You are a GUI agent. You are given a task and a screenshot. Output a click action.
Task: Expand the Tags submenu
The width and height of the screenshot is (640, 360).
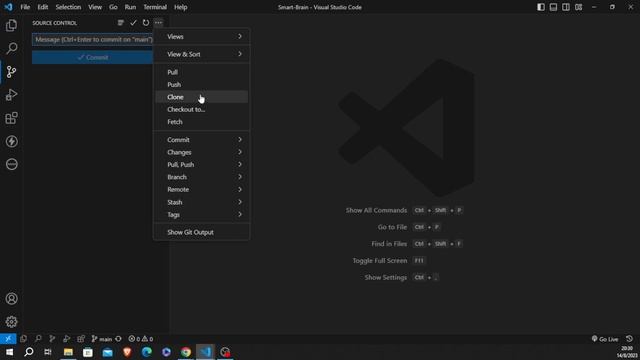(202, 214)
